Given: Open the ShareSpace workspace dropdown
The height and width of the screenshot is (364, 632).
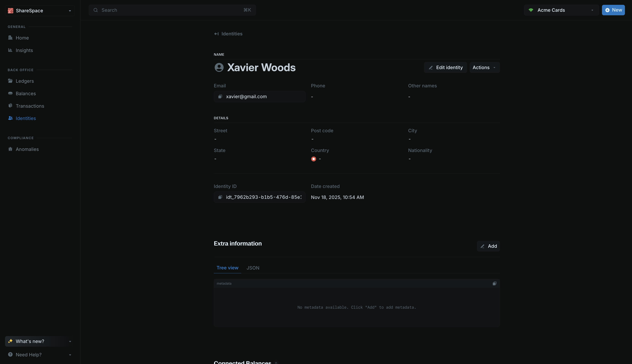Looking at the screenshot, I should click(x=40, y=11).
